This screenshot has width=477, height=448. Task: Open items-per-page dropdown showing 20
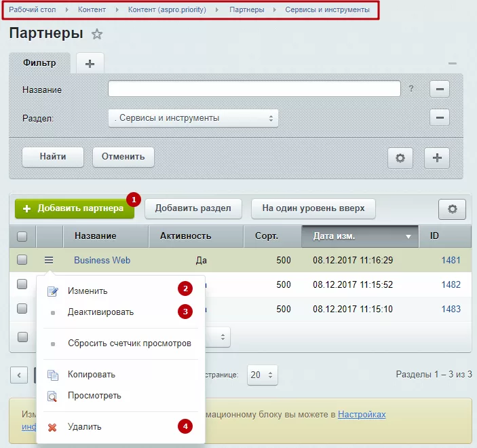pyautogui.click(x=262, y=375)
